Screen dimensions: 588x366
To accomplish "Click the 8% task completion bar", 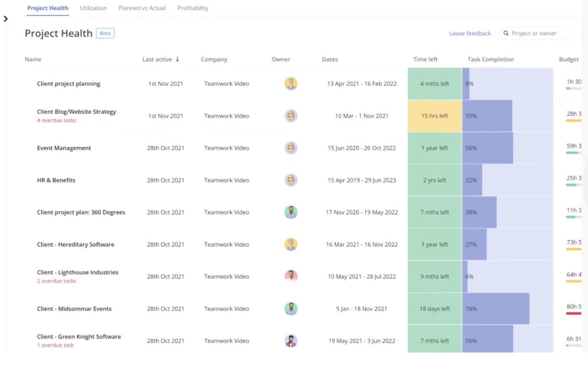I will click(466, 84).
